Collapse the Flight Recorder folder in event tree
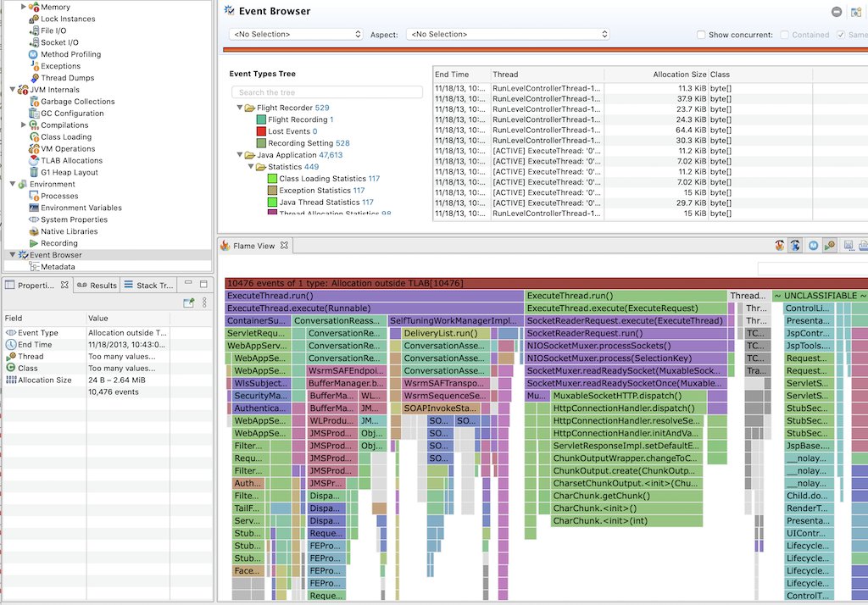 [x=240, y=108]
